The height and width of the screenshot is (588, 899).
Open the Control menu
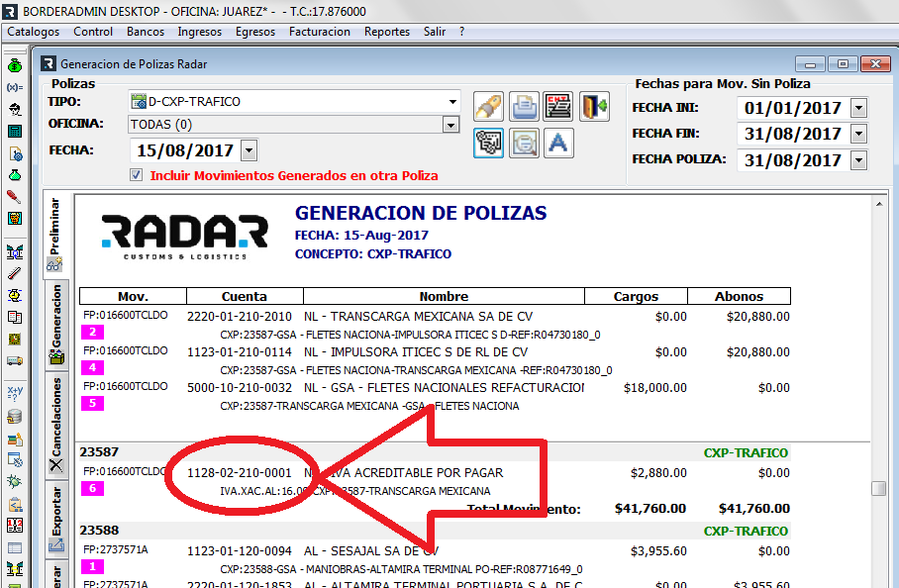click(x=93, y=32)
